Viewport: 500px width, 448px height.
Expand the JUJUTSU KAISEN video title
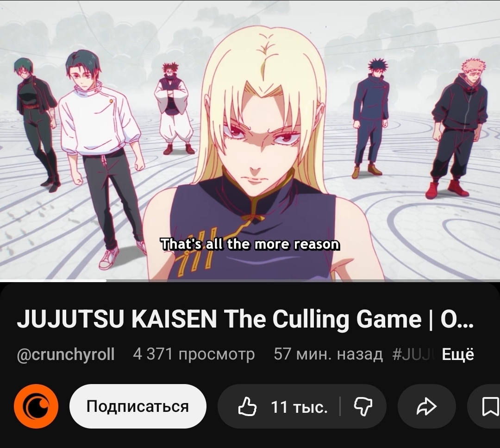click(x=245, y=319)
